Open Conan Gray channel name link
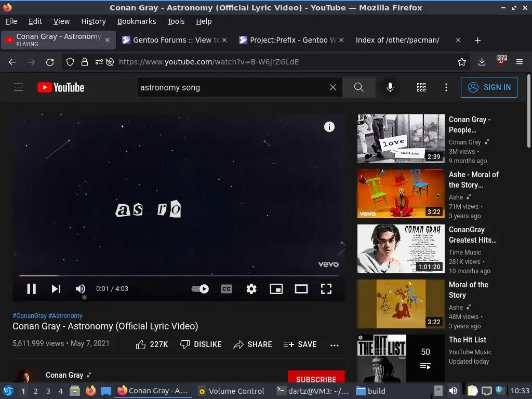This screenshot has width=532, height=399. [64, 375]
